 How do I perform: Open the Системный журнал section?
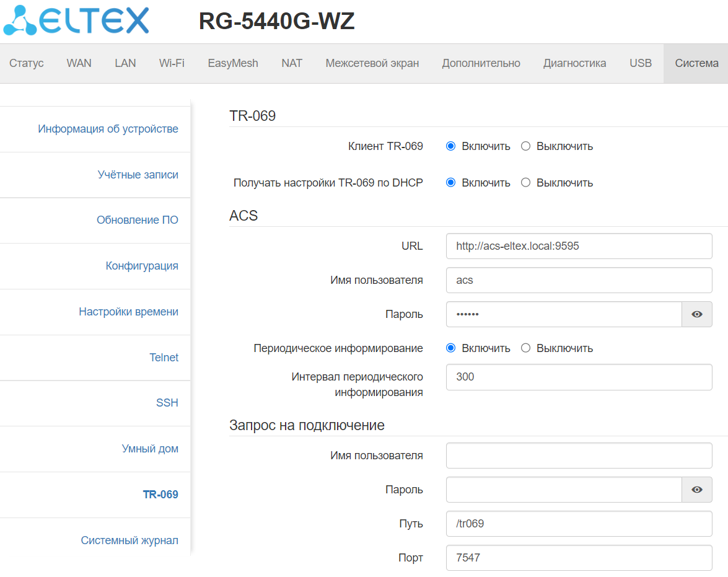(129, 540)
